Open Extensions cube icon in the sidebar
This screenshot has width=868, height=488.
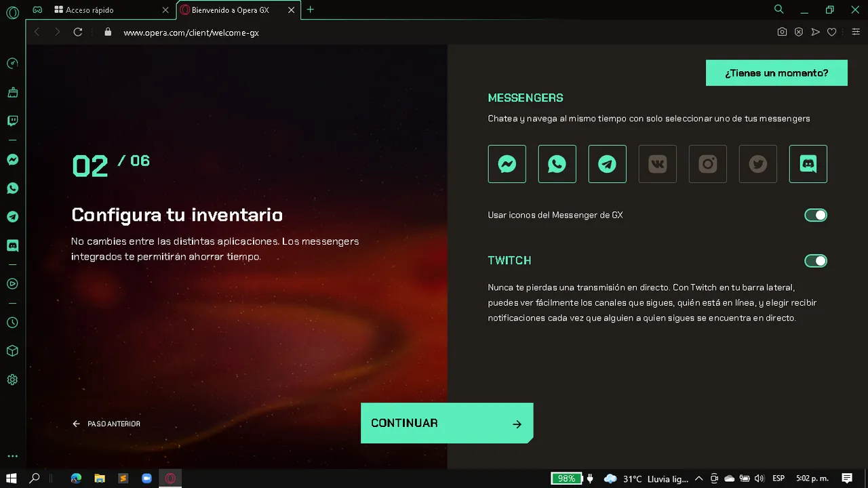click(x=12, y=351)
